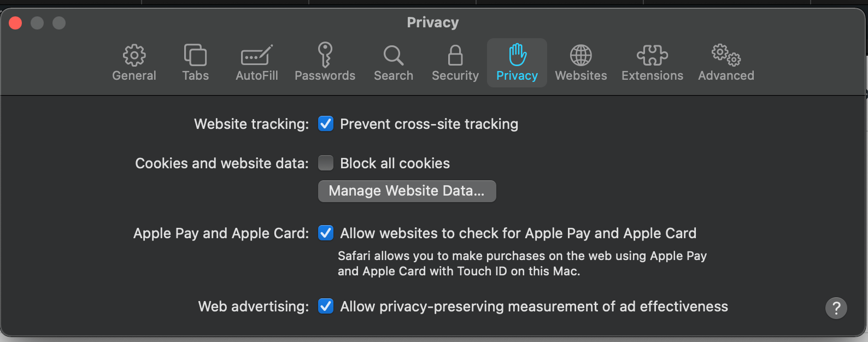Uncheck Allow websites to check for Apple Pay
Viewport: 868px width, 342px height.
[326, 233]
